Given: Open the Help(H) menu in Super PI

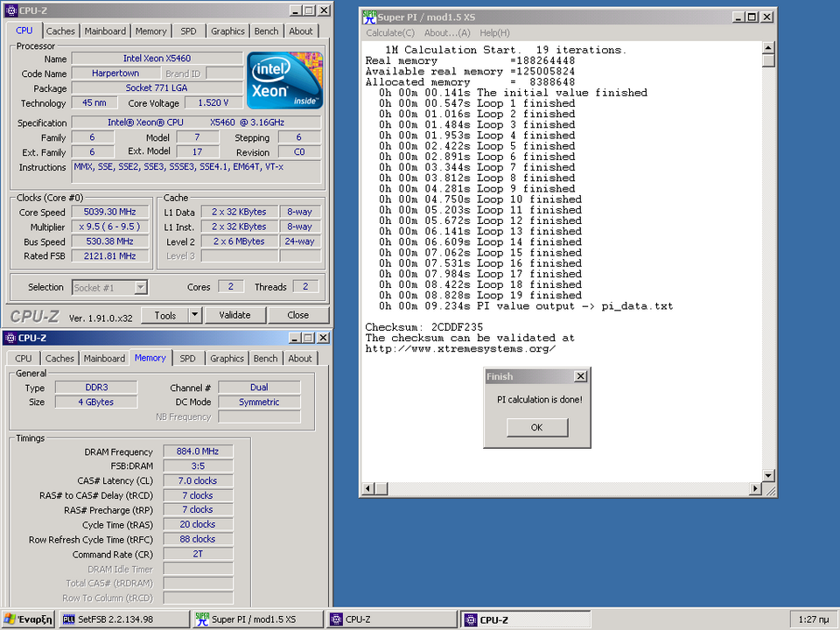Looking at the screenshot, I should click(x=494, y=32).
